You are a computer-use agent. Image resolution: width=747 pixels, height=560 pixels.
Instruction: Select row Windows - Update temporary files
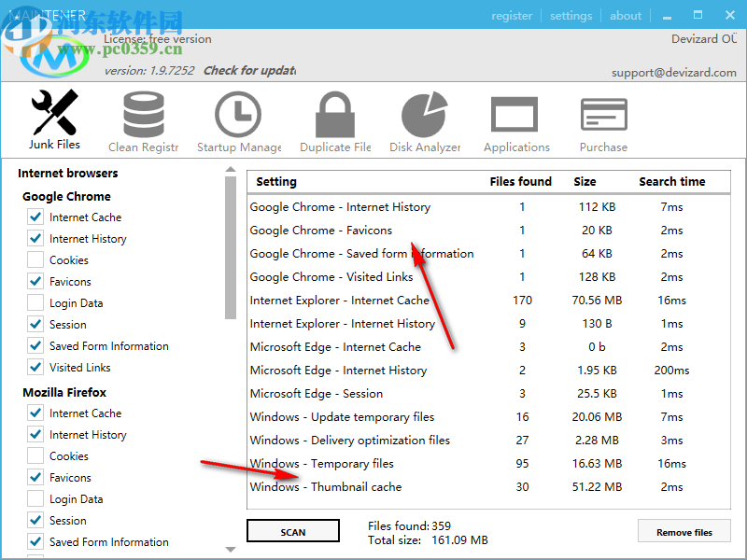[x=488, y=417]
